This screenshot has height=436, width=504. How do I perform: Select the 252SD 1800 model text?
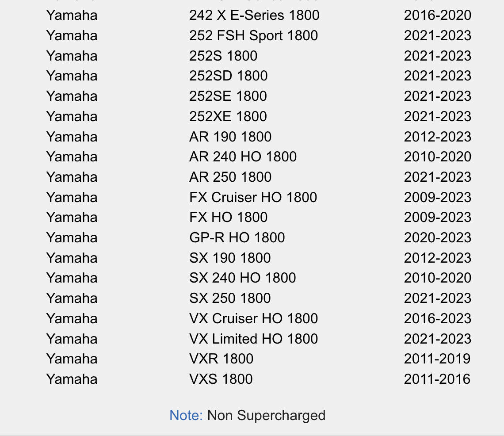click(228, 76)
